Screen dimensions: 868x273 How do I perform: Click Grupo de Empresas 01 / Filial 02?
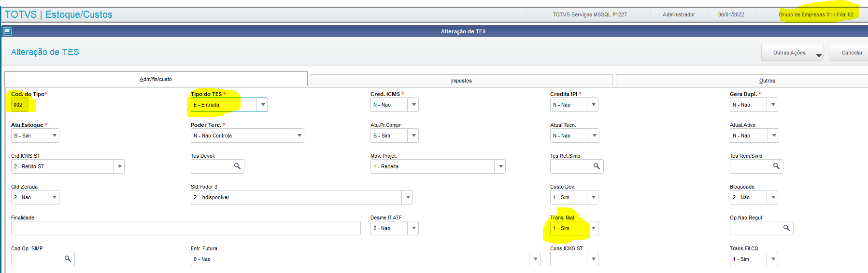pos(816,14)
